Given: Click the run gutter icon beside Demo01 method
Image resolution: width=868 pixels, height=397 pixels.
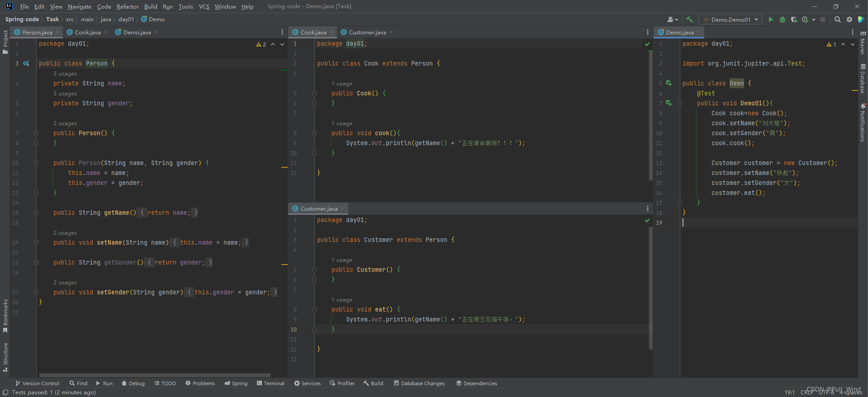Looking at the screenshot, I should click(x=669, y=103).
